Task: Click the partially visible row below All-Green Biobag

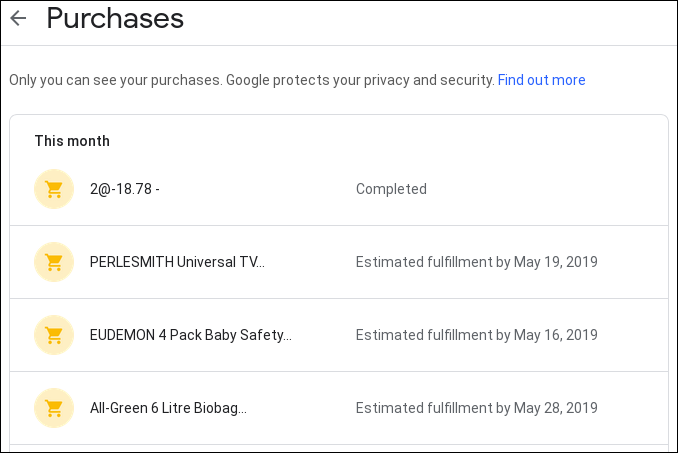Action: (339, 449)
